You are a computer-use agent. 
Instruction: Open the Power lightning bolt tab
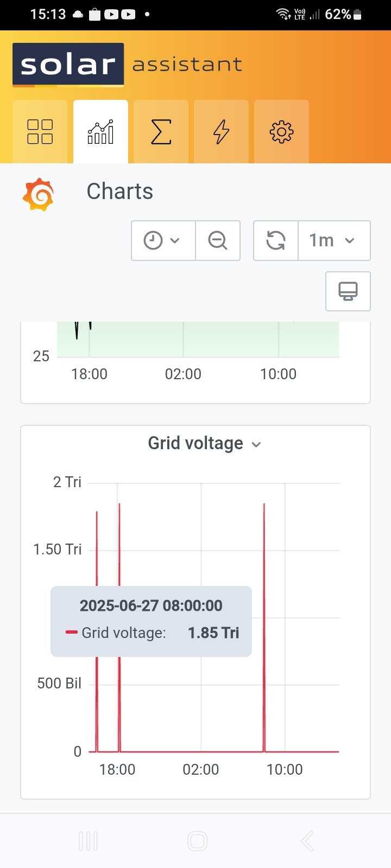pyautogui.click(x=221, y=131)
